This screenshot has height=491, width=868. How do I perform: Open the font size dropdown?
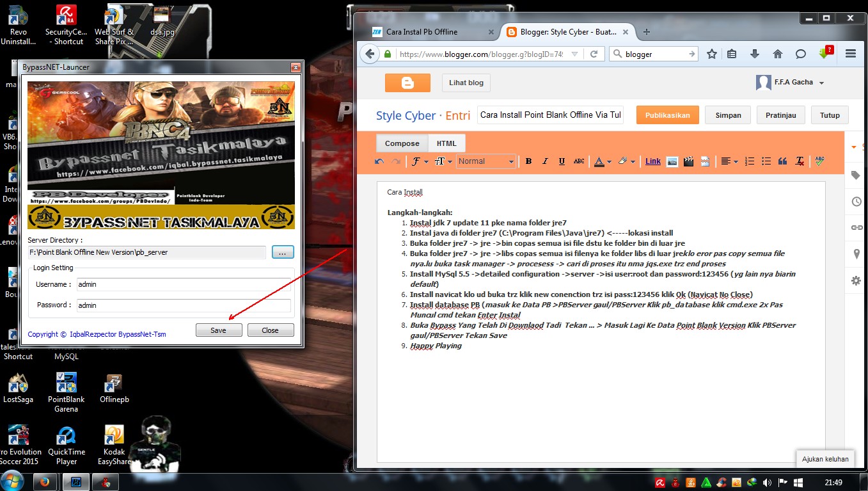(x=443, y=161)
